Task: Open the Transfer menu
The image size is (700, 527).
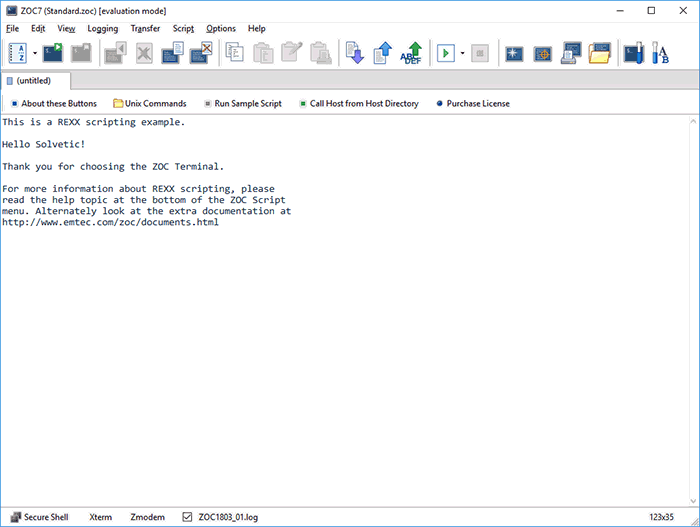Action: [145, 29]
